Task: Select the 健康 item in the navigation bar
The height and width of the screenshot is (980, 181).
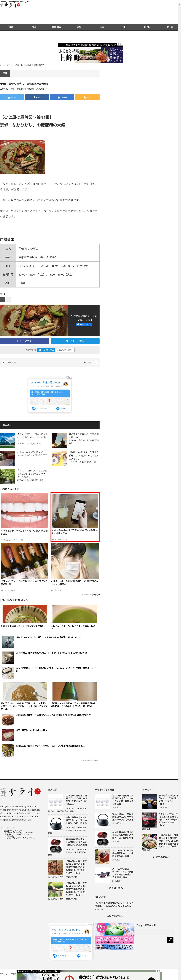Action: pos(79,27)
